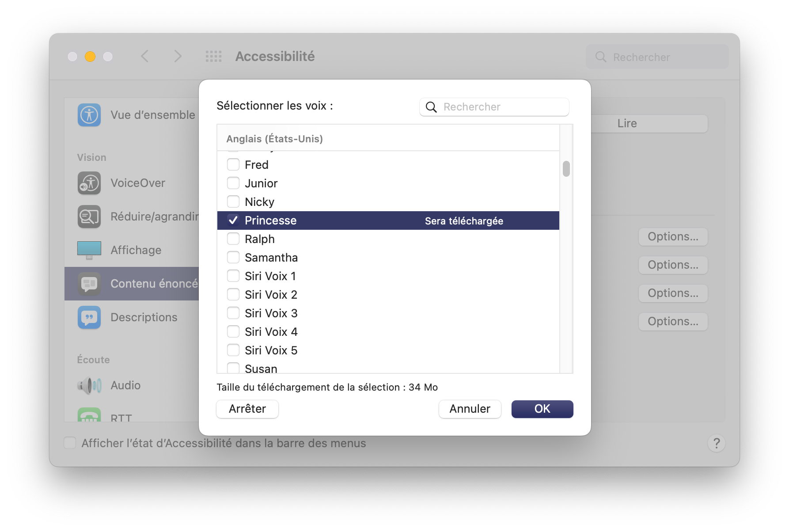
Task: Open Vue d'ensemble accessibility icon
Action: (89, 115)
